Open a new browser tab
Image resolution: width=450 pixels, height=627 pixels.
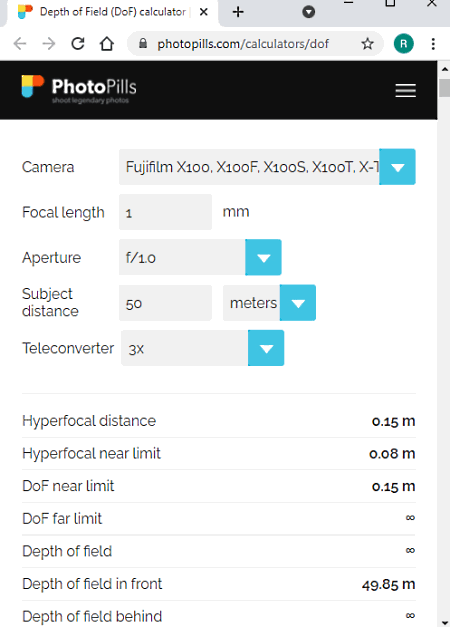238,12
